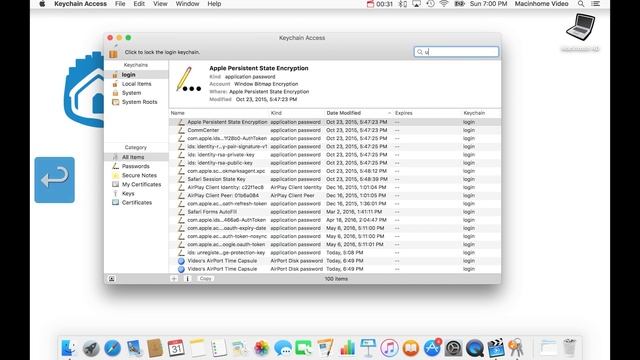Select the System keychain

coord(136,93)
